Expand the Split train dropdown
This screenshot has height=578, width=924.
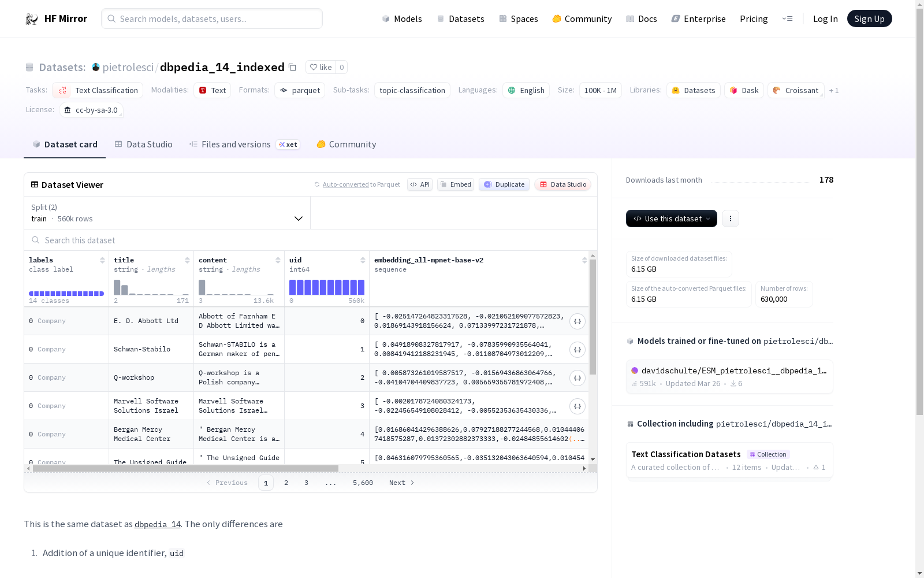(167, 213)
